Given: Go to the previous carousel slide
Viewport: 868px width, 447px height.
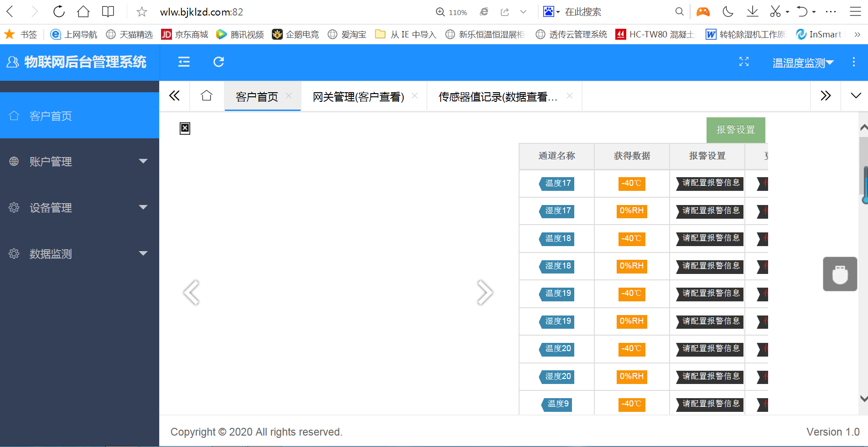Looking at the screenshot, I should click(191, 292).
